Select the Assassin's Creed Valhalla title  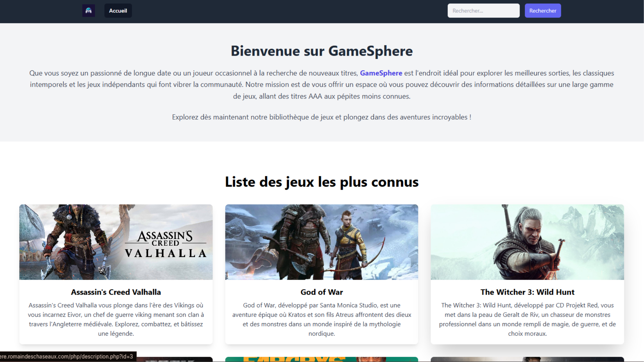click(116, 292)
